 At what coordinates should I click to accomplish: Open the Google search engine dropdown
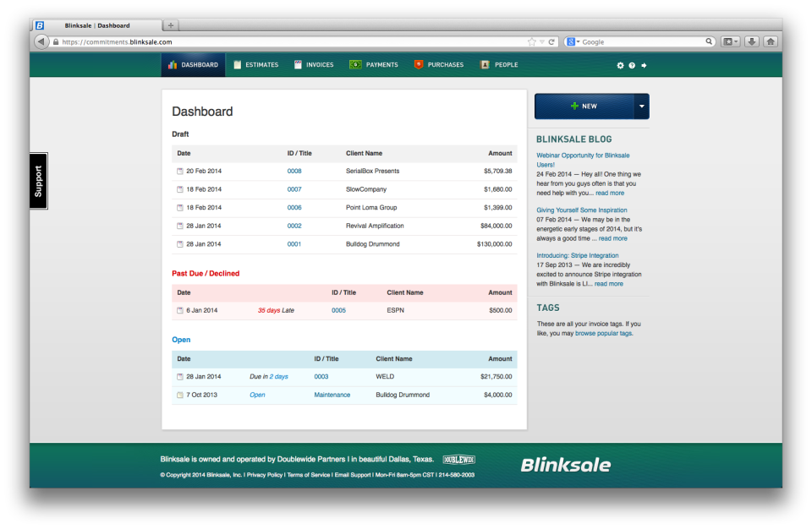573,42
